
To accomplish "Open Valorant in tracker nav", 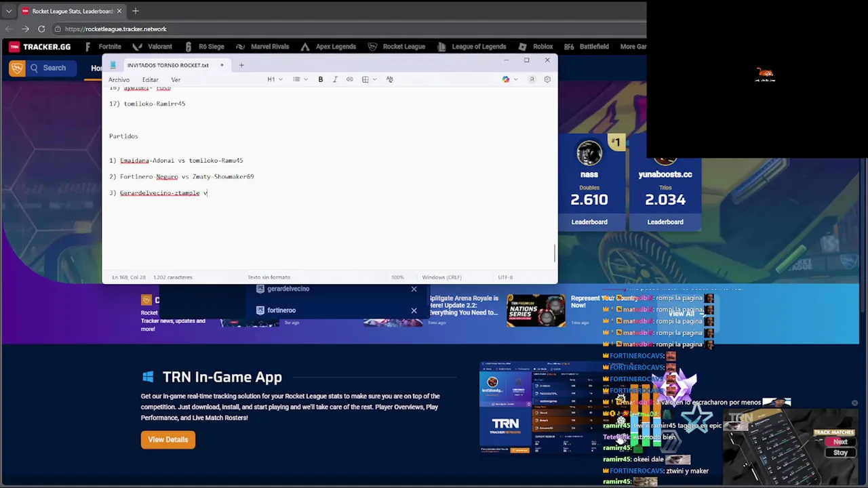I will coord(153,47).
